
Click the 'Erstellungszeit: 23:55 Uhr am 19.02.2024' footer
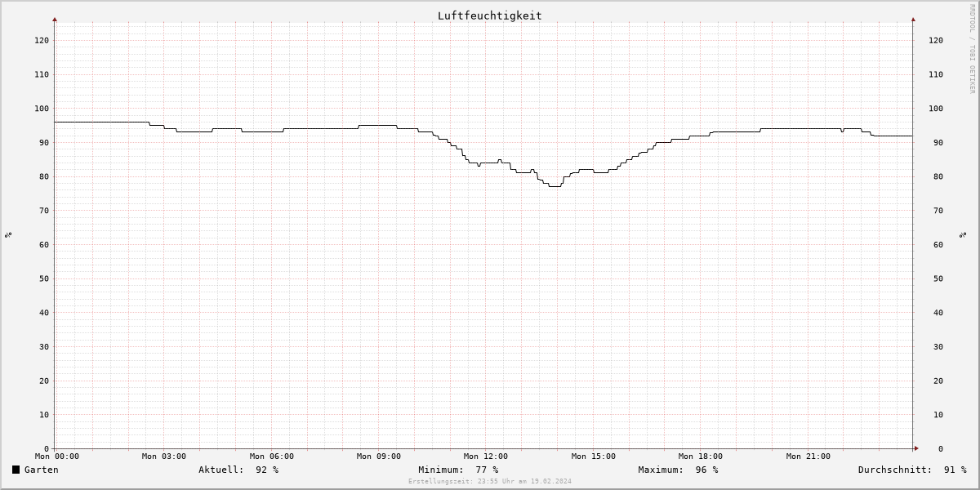click(490, 482)
